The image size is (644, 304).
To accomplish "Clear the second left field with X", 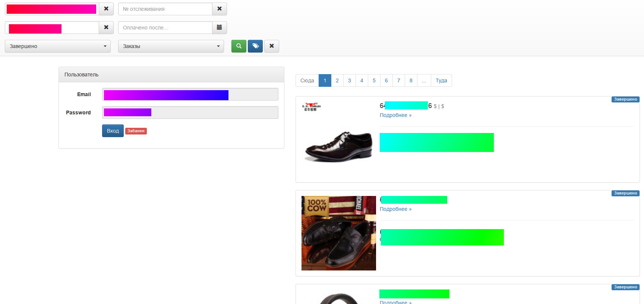I will [106, 28].
